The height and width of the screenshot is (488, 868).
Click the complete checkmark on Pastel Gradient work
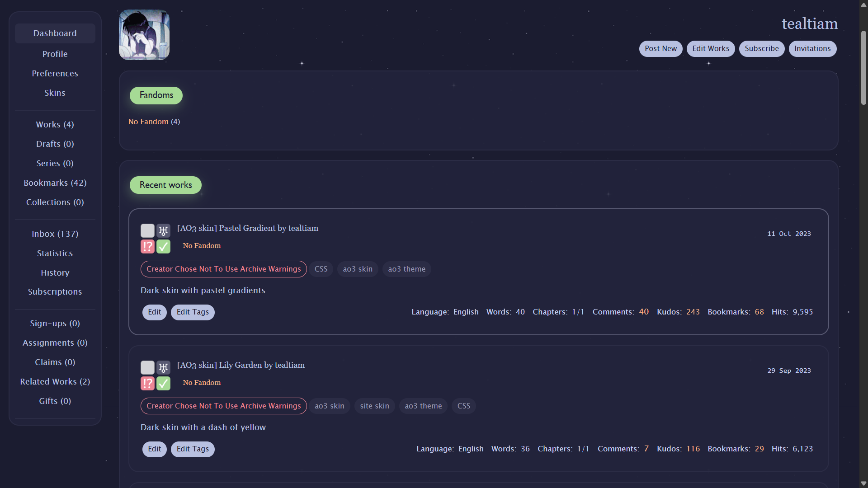(x=163, y=247)
